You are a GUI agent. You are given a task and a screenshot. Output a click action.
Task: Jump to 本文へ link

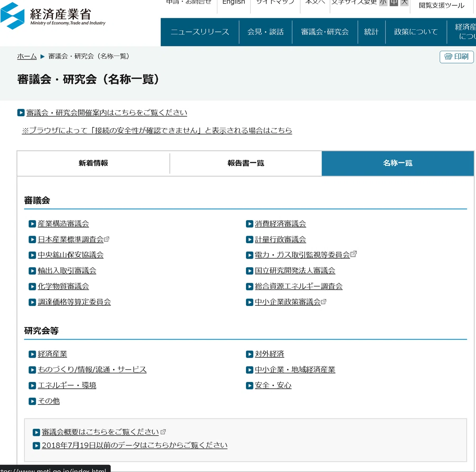[x=315, y=2]
